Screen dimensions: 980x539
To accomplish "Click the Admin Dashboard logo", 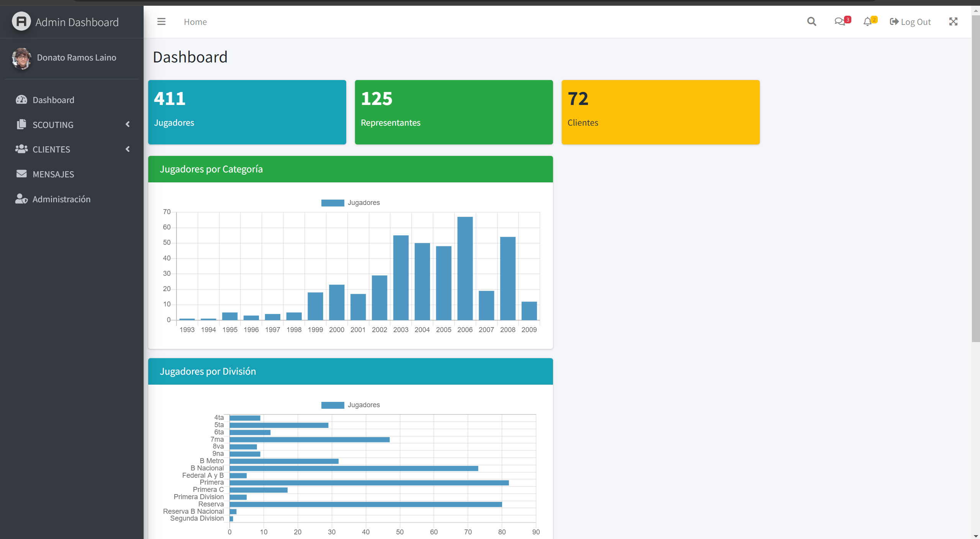I will (x=21, y=21).
